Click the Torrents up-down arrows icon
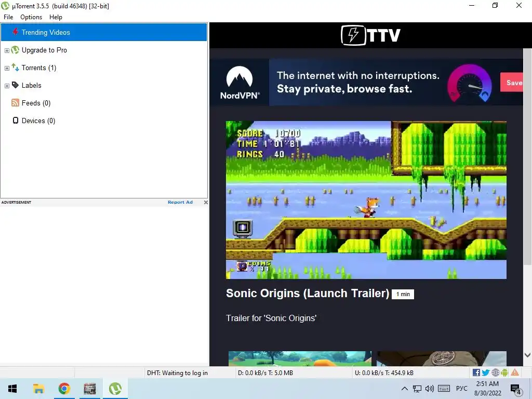Image resolution: width=532 pixels, height=399 pixels. pos(15,67)
